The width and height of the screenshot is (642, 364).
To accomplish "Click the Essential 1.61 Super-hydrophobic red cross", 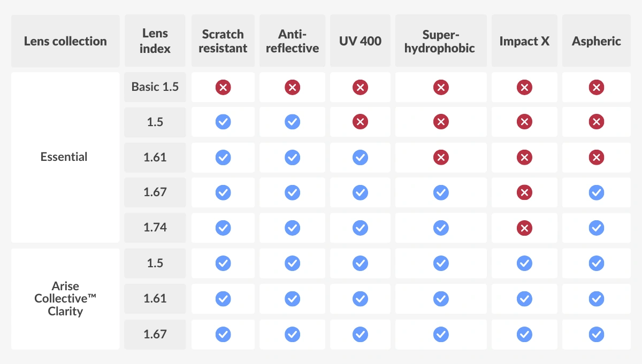I will (440, 157).
